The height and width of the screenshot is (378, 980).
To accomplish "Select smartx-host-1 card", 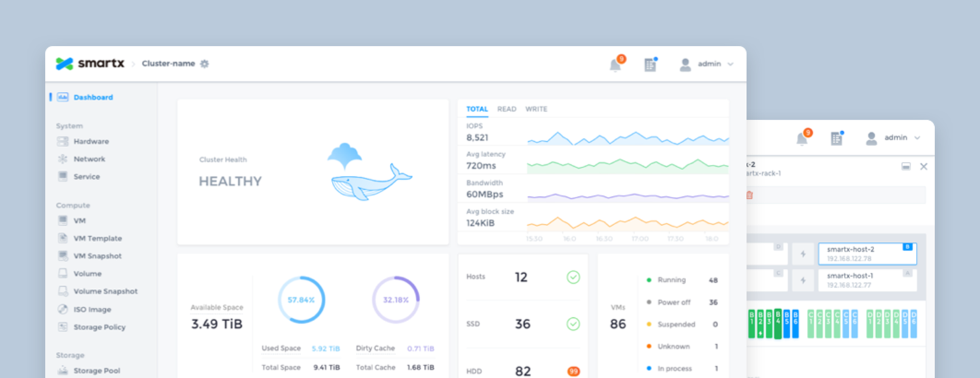I will [x=867, y=281].
